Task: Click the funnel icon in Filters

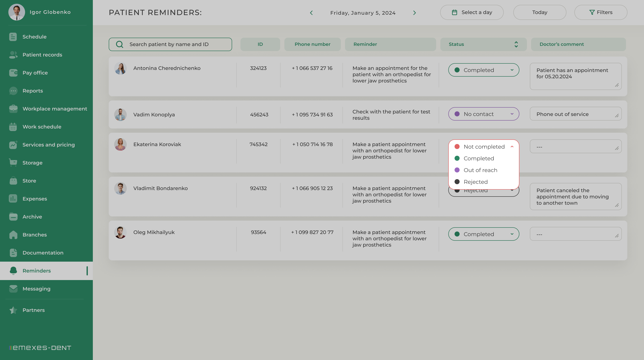Action: [592, 12]
